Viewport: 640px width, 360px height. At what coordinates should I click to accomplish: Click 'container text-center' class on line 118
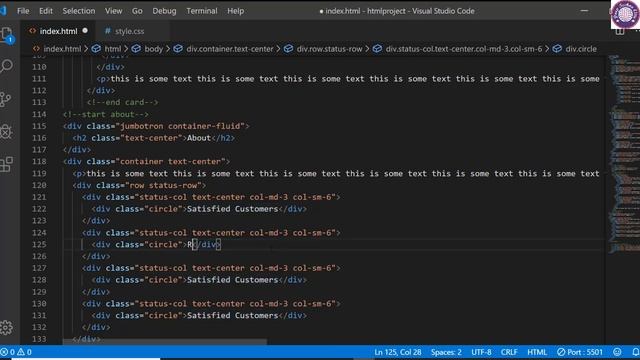[171, 162]
